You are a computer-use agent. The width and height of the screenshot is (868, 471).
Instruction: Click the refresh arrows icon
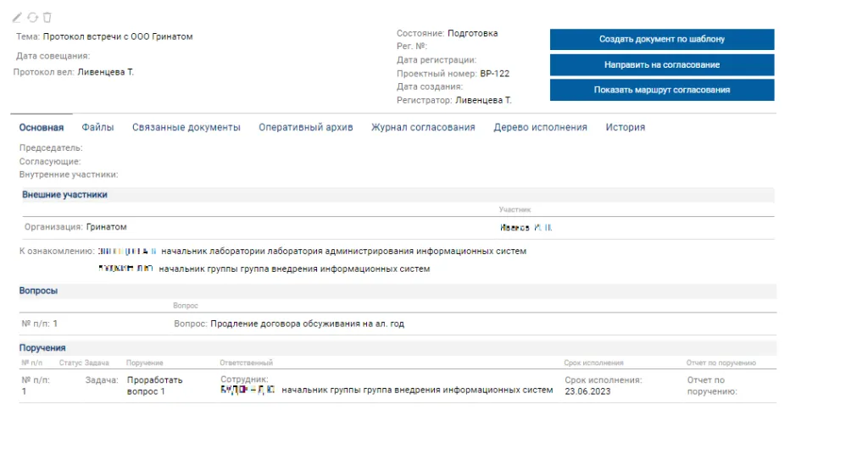click(32, 17)
